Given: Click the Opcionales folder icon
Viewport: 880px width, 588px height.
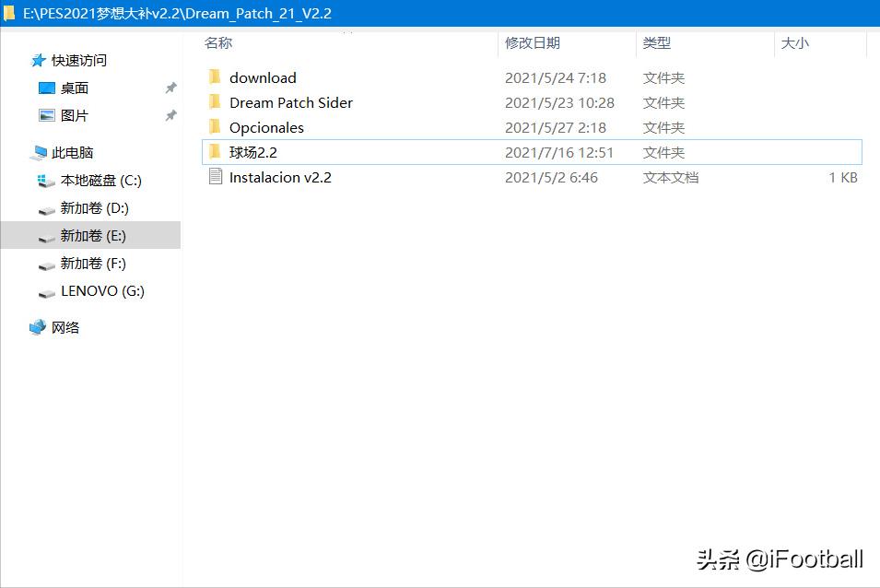Looking at the screenshot, I should click(215, 127).
